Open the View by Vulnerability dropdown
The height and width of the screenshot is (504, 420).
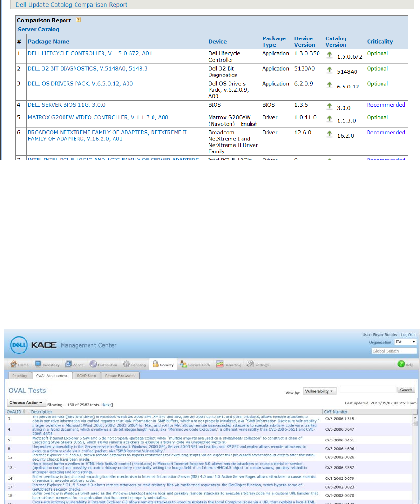pyautogui.click(x=319, y=391)
